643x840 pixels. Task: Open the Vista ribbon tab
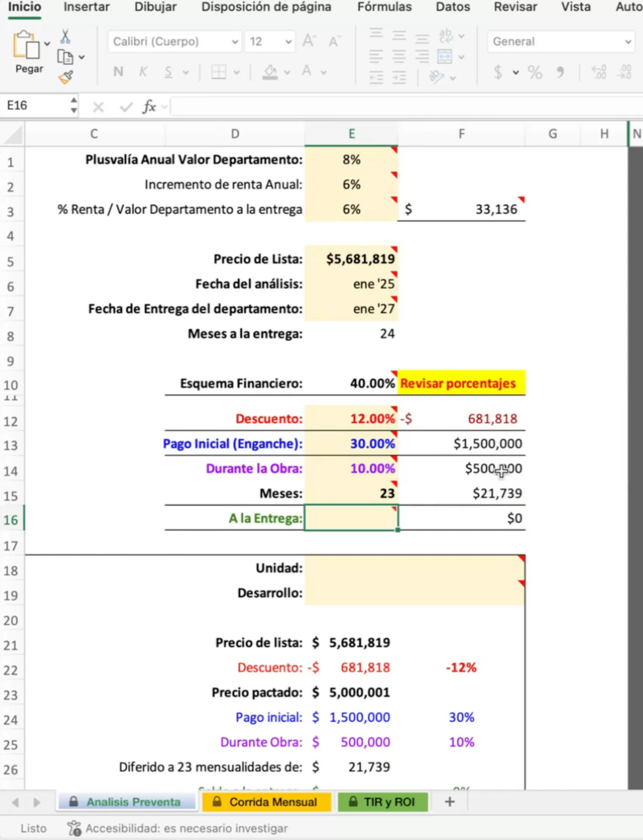(576, 7)
